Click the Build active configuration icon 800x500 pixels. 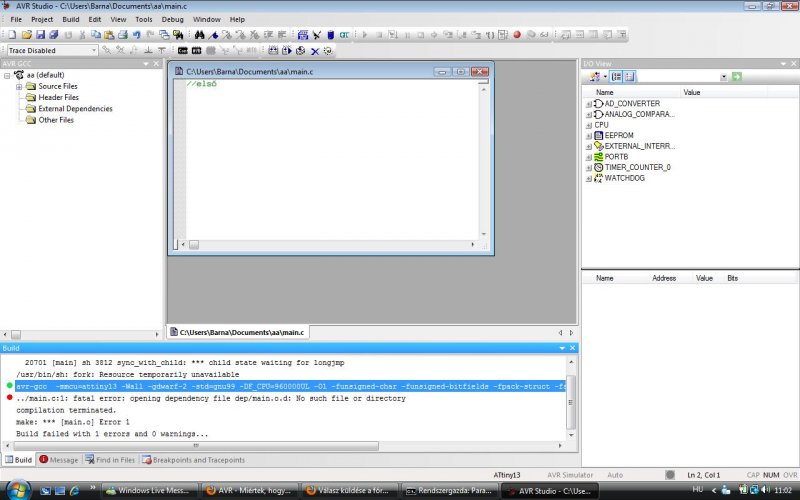(273, 51)
